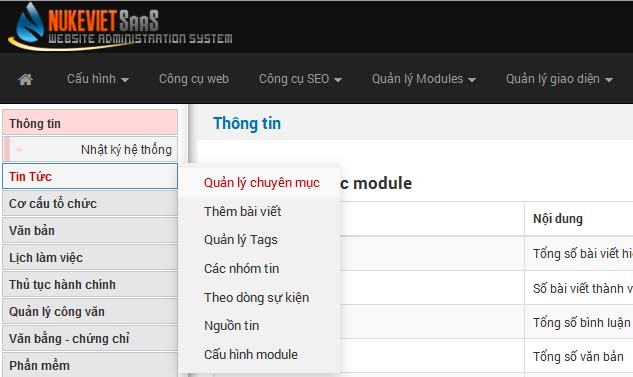Open Văn bản sidebar item
Image resolution: width=633 pixels, height=377 pixels.
(90, 230)
